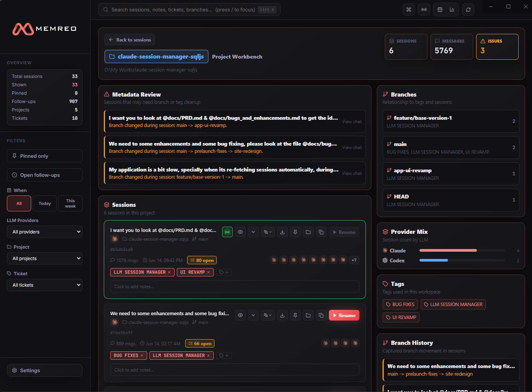The width and height of the screenshot is (532, 392).
Task: Open the main branch row
Action: [451, 148]
